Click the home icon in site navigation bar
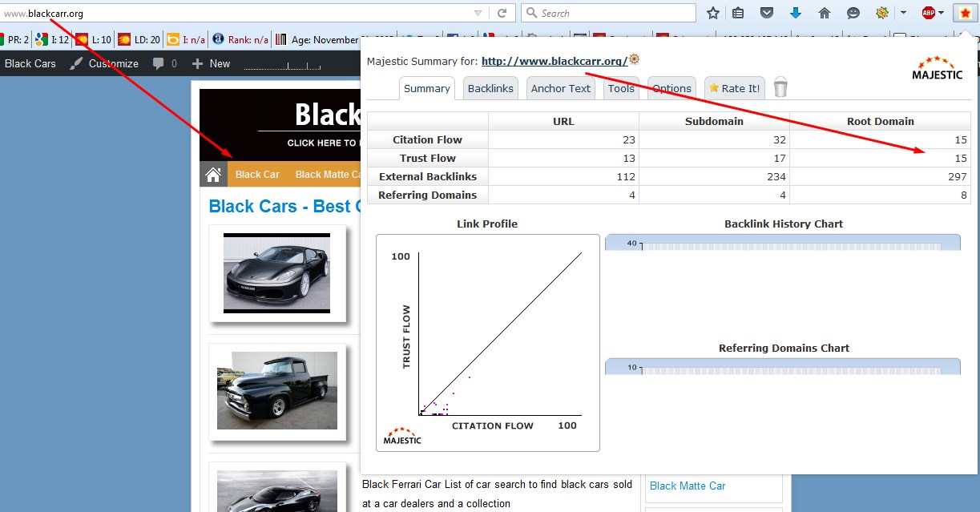Image resolution: width=980 pixels, height=512 pixels. pyautogui.click(x=213, y=174)
